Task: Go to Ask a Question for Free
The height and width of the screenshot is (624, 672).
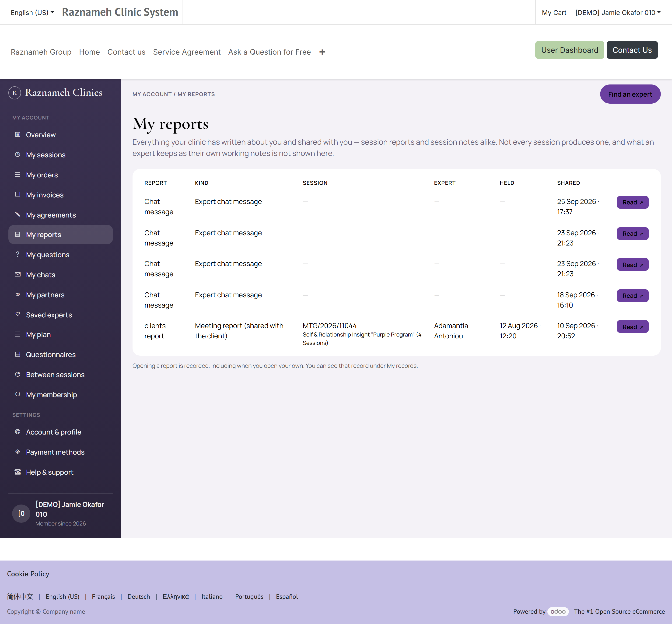Action: pyautogui.click(x=269, y=52)
